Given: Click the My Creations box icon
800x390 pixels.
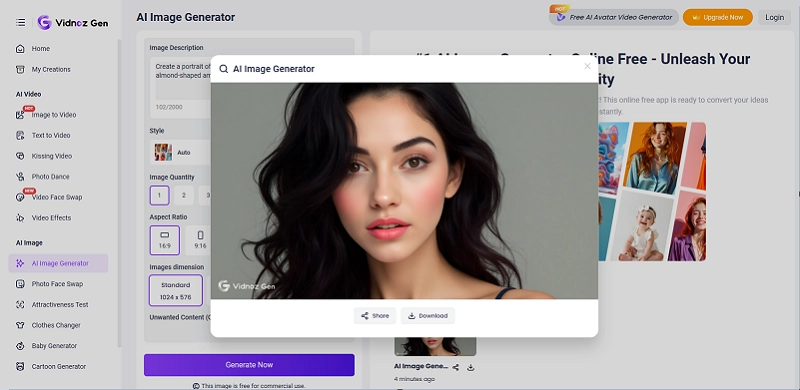Looking at the screenshot, I should (x=20, y=69).
